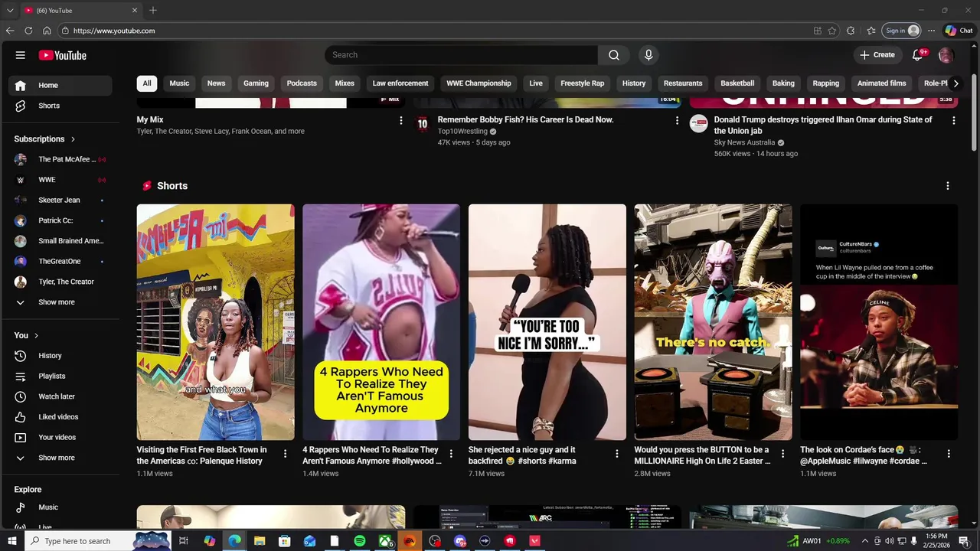This screenshot has width=980, height=551.
Task: Play the There's no catch short thumbnail
Action: click(x=713, y=322)
